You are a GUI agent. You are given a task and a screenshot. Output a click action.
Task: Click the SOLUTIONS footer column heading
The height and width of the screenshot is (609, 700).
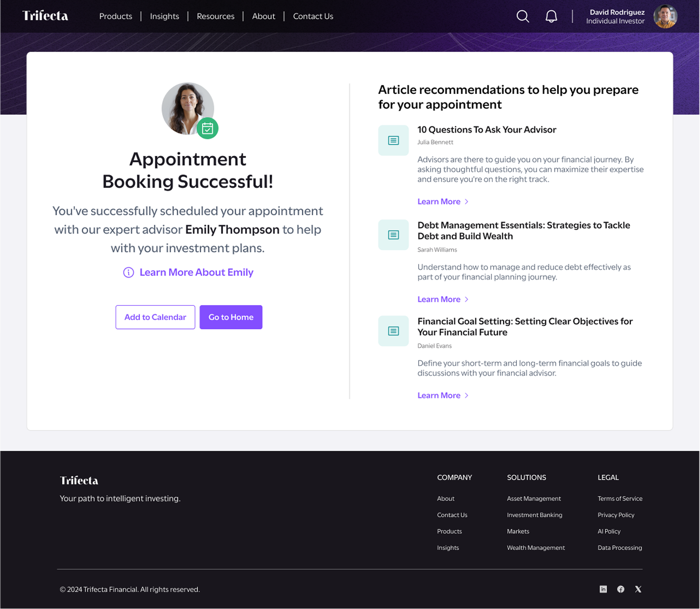point(526,477)
